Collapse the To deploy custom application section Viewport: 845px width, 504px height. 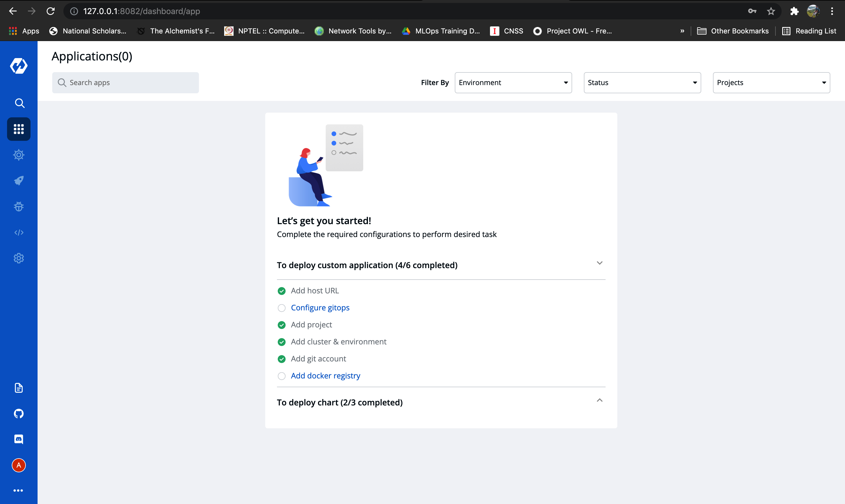coord(599,263)
